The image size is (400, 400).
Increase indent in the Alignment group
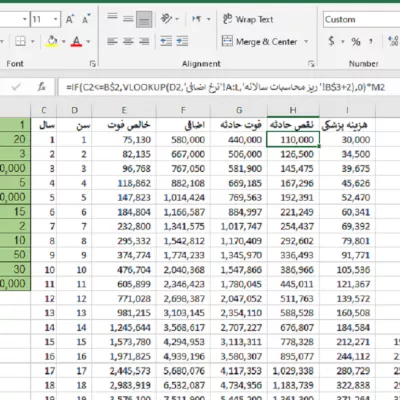point(182,41)
